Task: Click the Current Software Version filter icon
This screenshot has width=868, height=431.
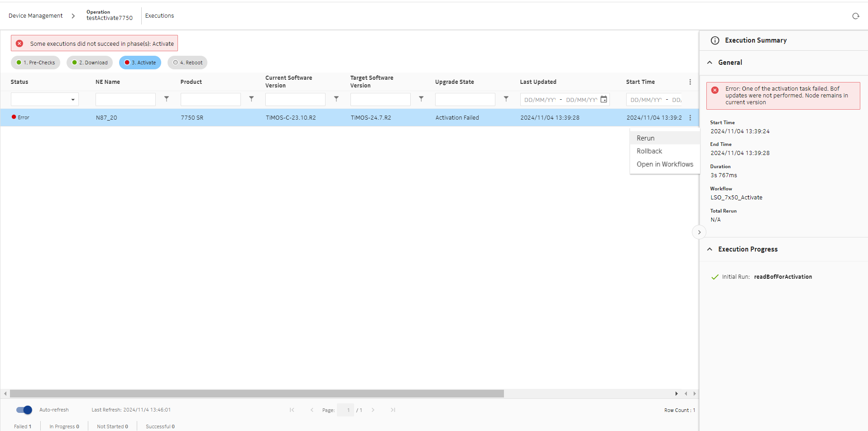Action: (x=336, y=99)
